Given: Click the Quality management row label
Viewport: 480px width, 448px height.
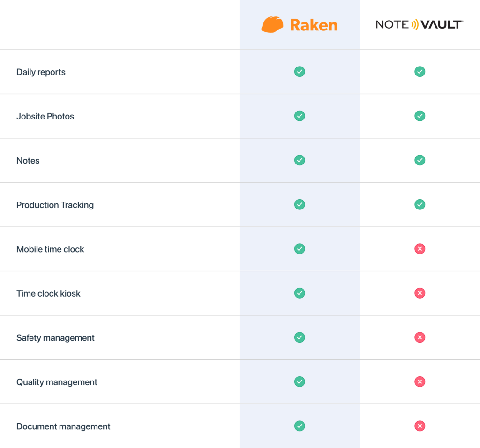Looking at the screenshot, I should click(x=57, y=382).
